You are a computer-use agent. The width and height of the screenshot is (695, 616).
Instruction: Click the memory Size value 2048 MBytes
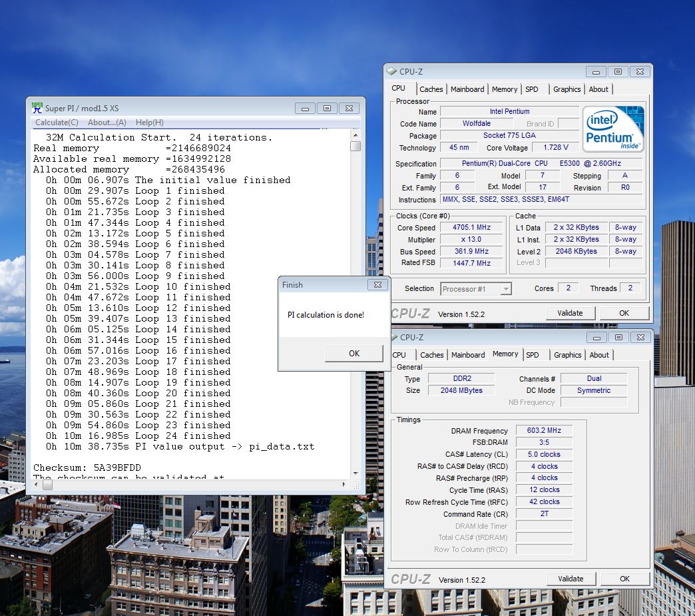coord(462,391)
